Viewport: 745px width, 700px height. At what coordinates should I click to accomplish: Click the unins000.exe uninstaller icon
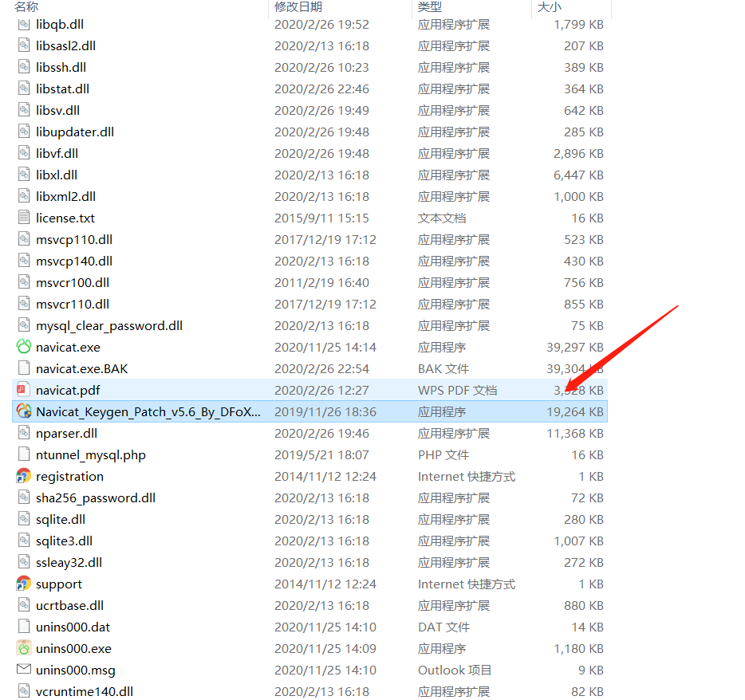click(24, 648)
